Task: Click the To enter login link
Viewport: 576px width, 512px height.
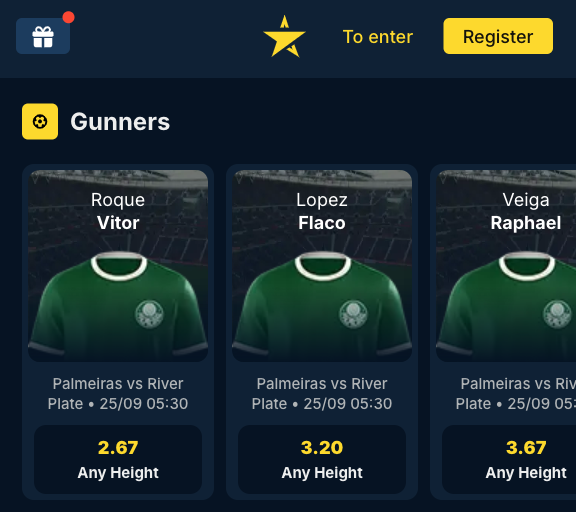Action: tap(378, 37)
